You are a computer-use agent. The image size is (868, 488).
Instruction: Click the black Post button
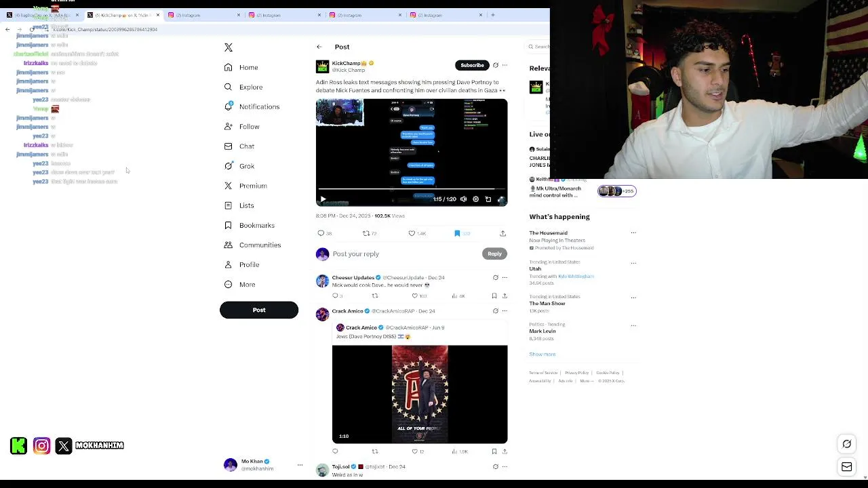tap(259, 310)
